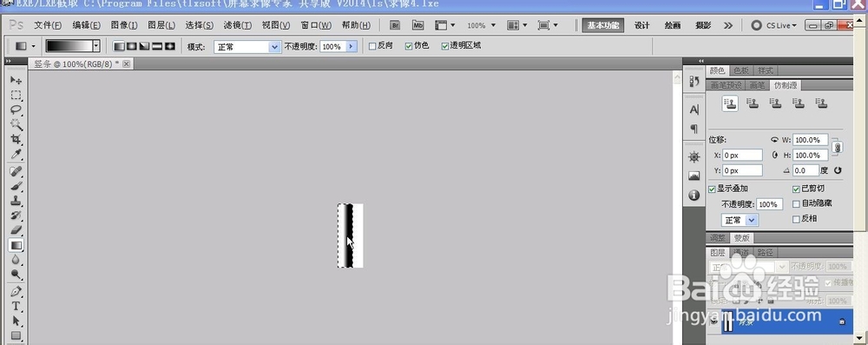Enable the 自动隐藏 checkbox

click(x=797, y=204)
